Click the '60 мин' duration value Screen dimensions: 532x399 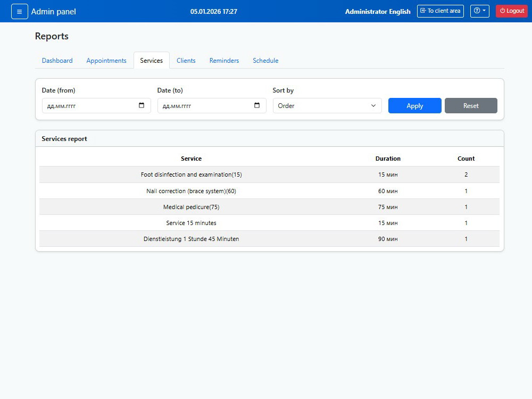click(x=388, y=191)
